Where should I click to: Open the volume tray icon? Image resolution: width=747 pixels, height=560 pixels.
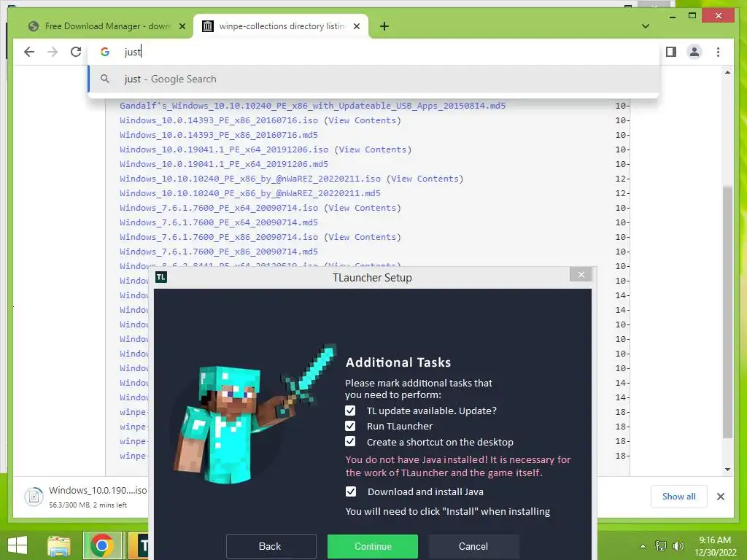[x=678, y=546]
